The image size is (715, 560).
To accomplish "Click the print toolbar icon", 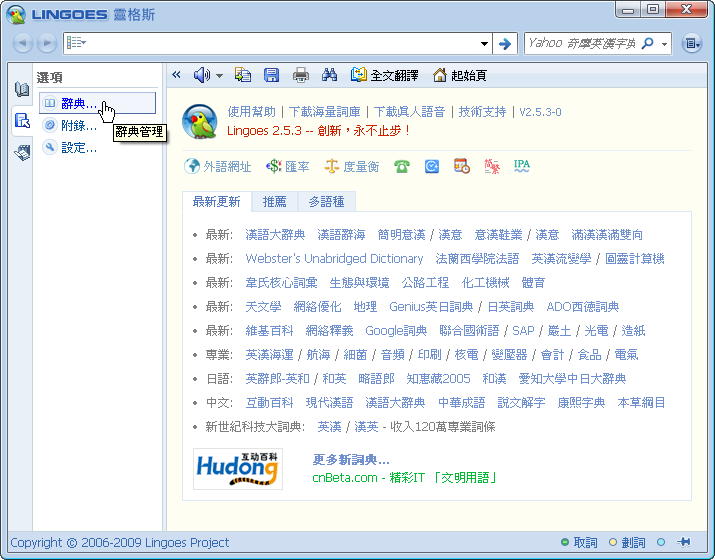I will (301, 75).
